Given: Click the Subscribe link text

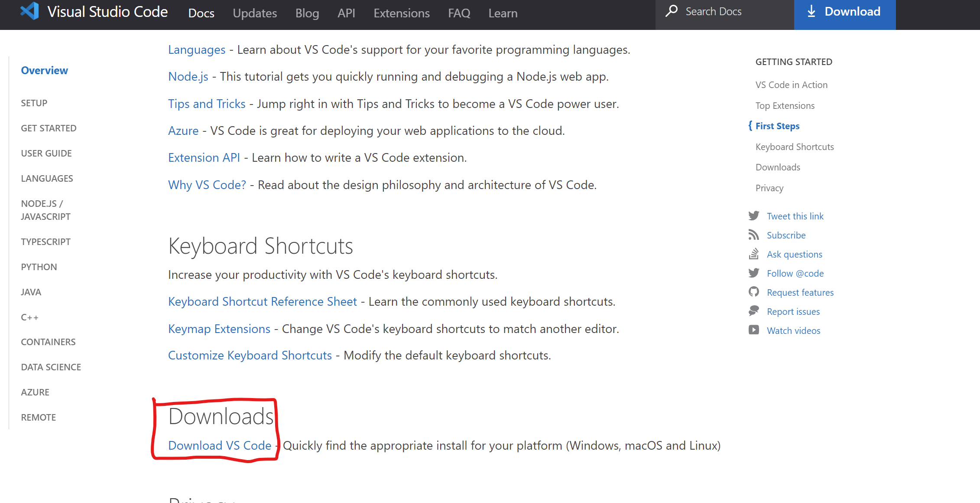Looking at the screenshot, I should coord(786,235).
